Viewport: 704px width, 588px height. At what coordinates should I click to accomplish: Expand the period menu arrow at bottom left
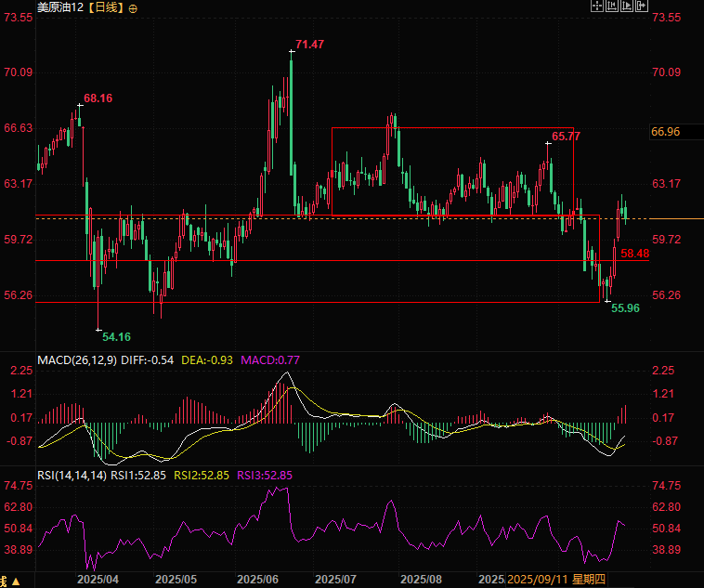click(4, 579)
